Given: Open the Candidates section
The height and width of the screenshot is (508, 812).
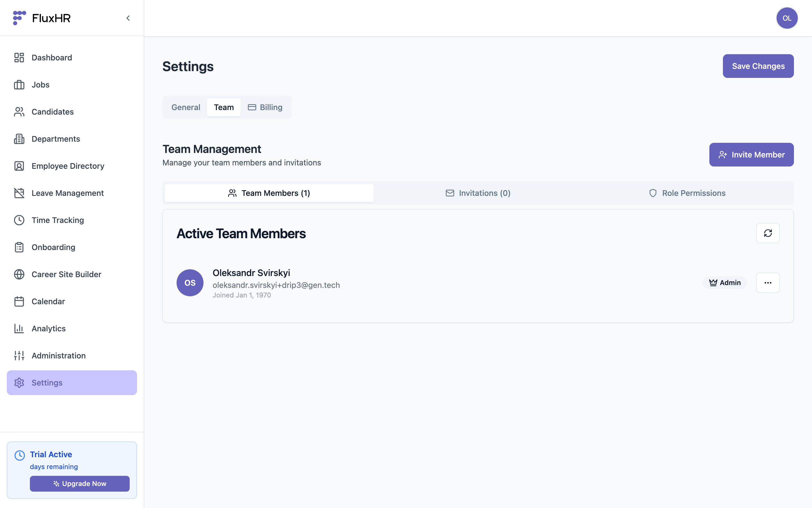Looking at the screenshot, I should tap(72, 112).
